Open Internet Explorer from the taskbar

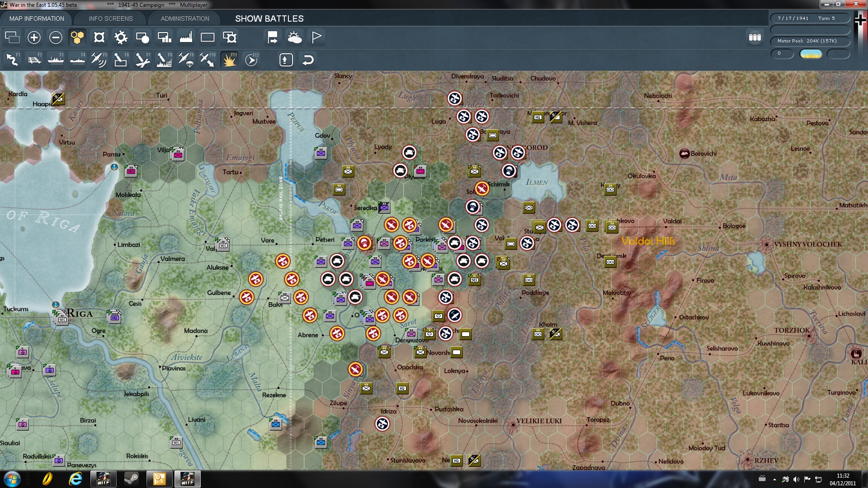click(x=75, y=479)
